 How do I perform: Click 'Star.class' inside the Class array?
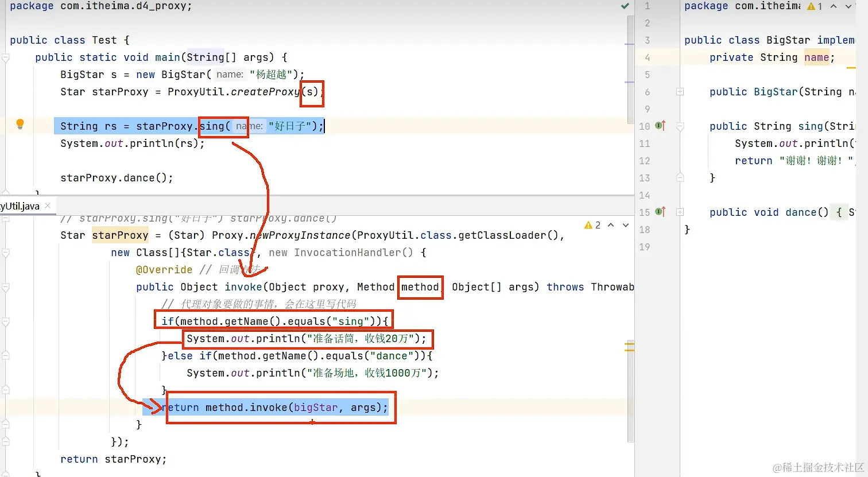218,253
